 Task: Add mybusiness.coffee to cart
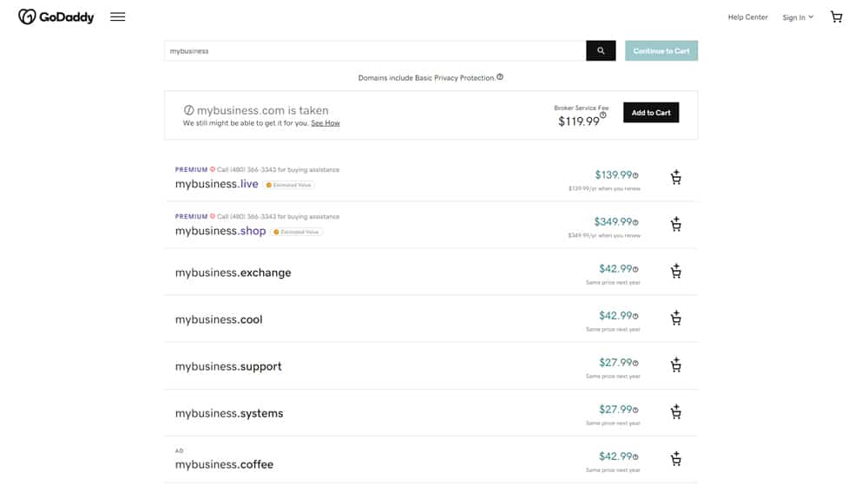click(x=675, y=459)
